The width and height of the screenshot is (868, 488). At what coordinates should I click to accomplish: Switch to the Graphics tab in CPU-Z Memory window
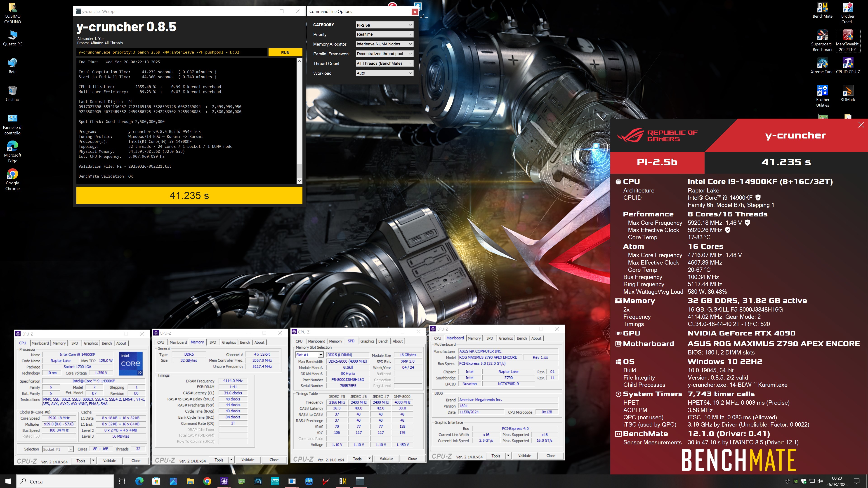pos(229,342)
